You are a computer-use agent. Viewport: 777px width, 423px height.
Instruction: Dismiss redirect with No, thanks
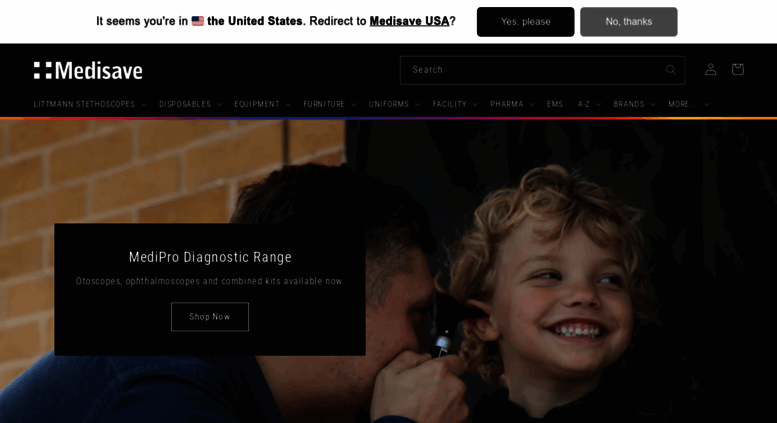tap(628, 22)
